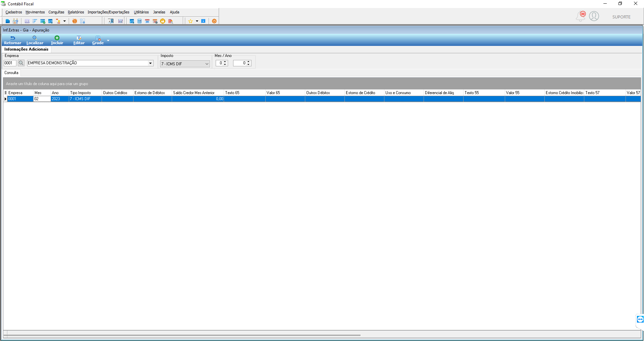644x341 pixels.
Task: Click the Tipo Imposto column header
Action: (85, 93)
